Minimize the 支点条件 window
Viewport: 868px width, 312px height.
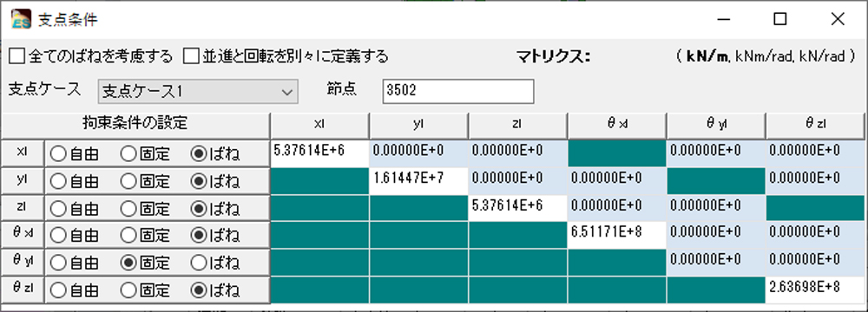724,19
